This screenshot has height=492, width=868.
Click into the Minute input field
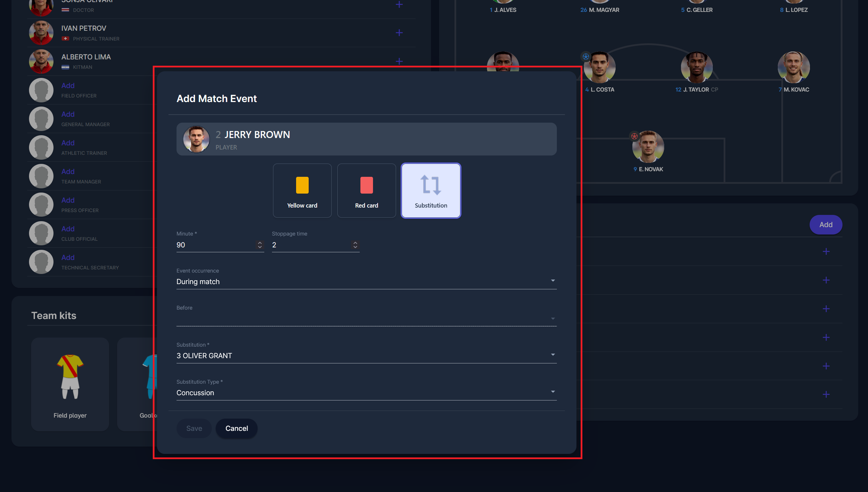(215, 245)
